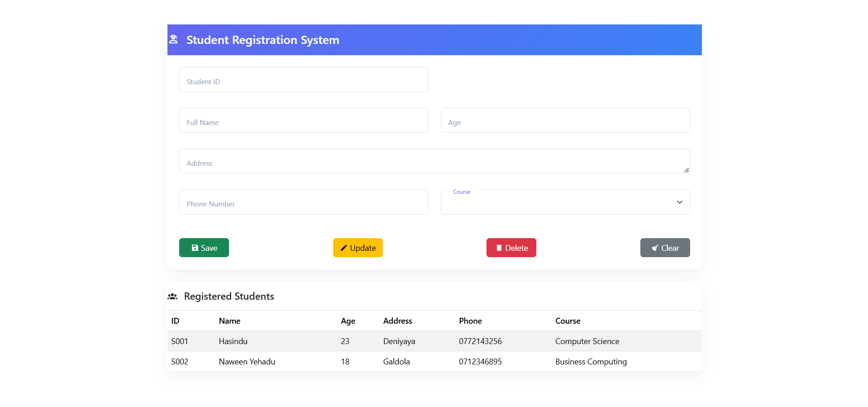The image size is (868, 407).
Task: Grab the Address textarea resize handle
Action: coord(687,170)
